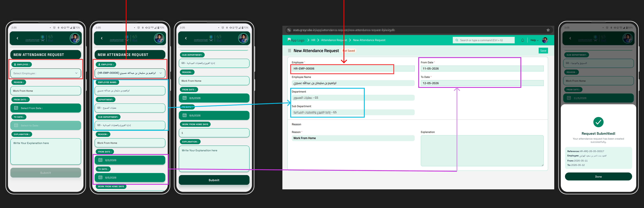
Task: Click Not Saved status indicator
Action: (349, 51)
